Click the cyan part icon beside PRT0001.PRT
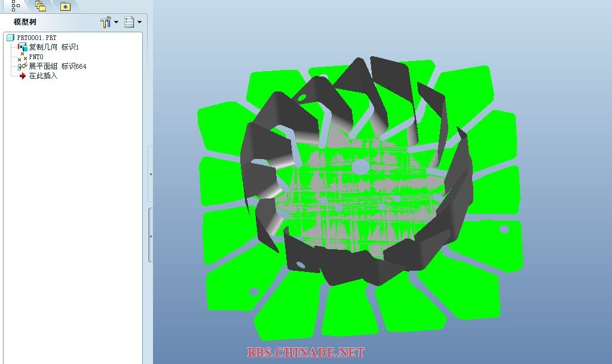612x364 pixels. [x=10, y=38]
